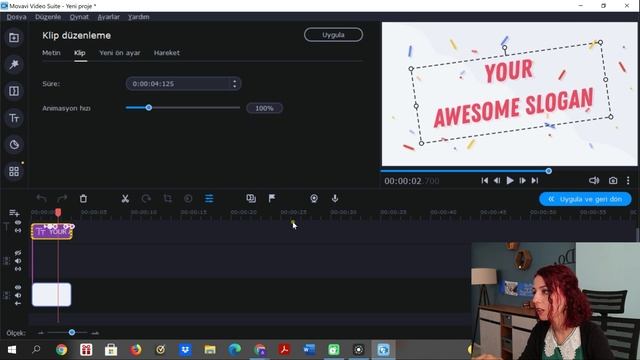Open the file import panel icon
This screenshot has height=360, width=640.
[14, 38]
